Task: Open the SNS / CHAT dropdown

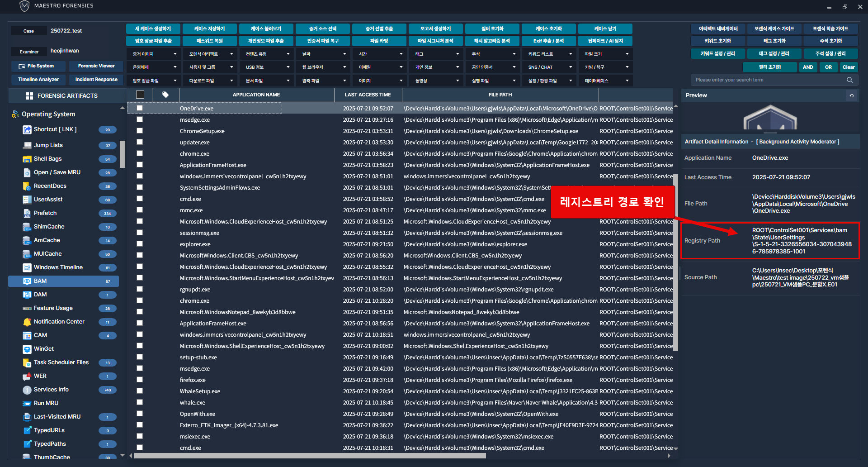Action: (x=549, y=67)
